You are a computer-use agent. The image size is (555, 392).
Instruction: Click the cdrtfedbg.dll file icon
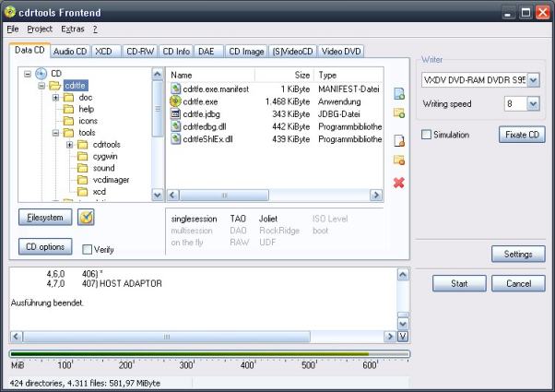point(175,126)
